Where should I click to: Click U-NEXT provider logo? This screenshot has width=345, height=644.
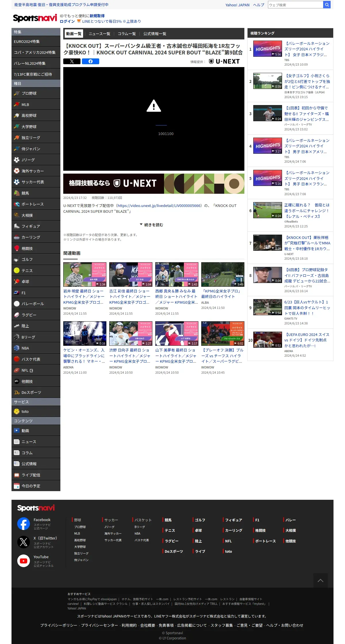[224, 61]
